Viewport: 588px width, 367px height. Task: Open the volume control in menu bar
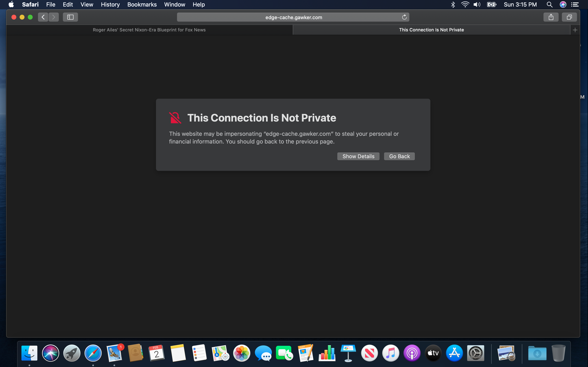click(477, 4)
